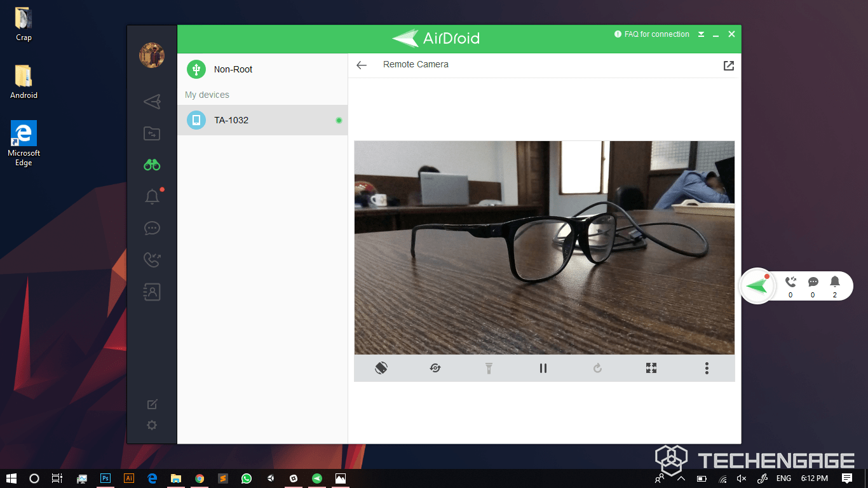Screen dimensions: 868x488
Task: Toggle the flashlight in the camera toolbar
Action: point(489,368)
